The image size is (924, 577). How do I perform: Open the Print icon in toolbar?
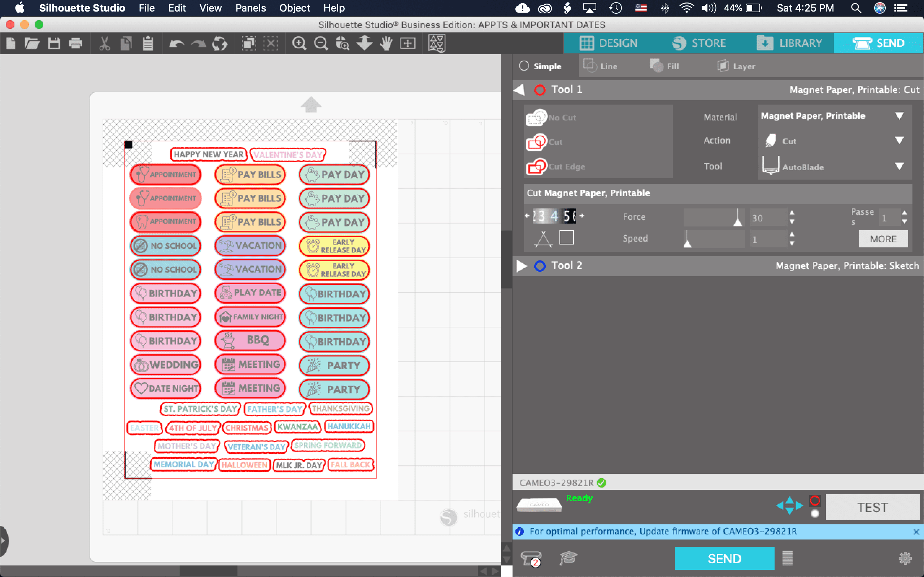tap(75, 43)
